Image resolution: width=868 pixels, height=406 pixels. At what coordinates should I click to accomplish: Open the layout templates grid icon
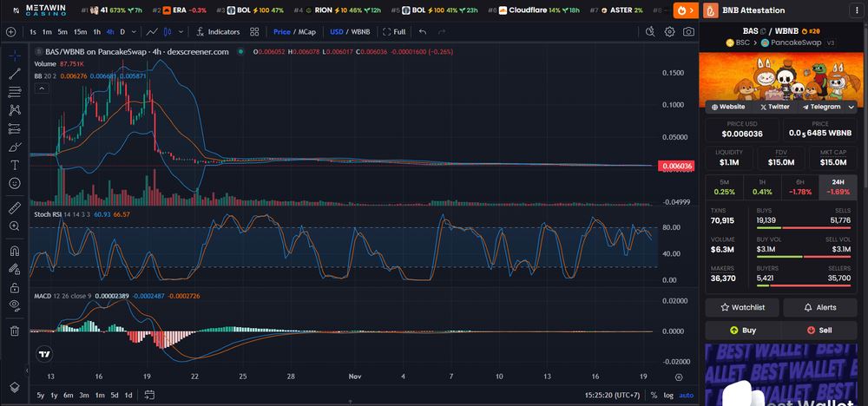coord(254,32)
